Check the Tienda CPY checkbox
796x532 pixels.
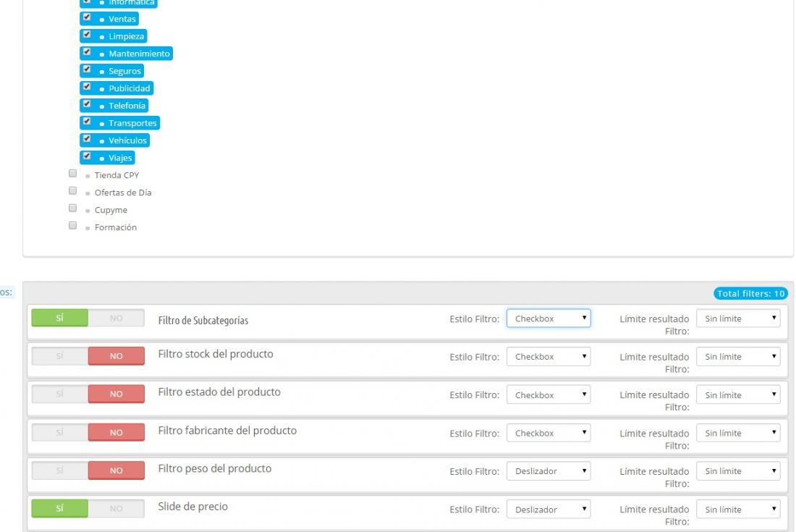click(72, 174)
